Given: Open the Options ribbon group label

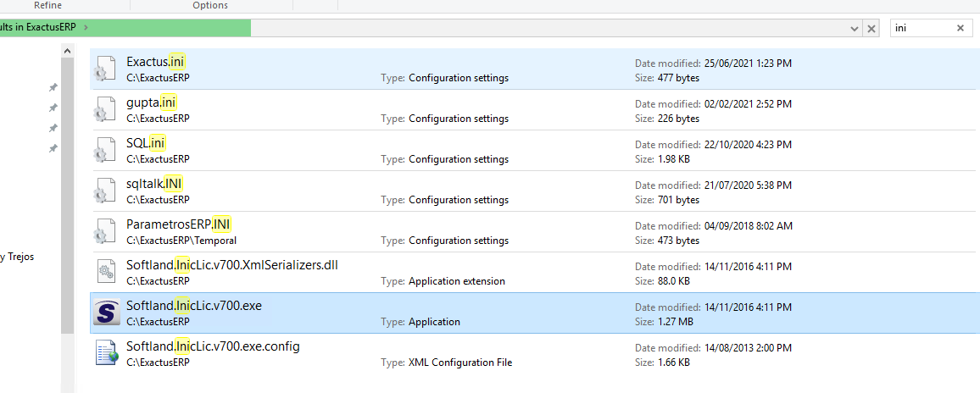Looking at the screenshot, I should pyautogui.click(x=210, y=5).
